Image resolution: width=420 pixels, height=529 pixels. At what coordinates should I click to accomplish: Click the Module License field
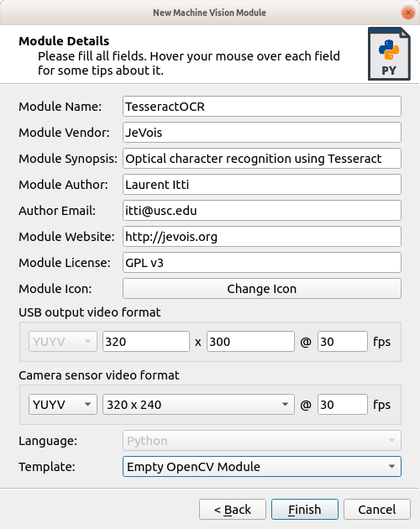(x=262, y=263)
